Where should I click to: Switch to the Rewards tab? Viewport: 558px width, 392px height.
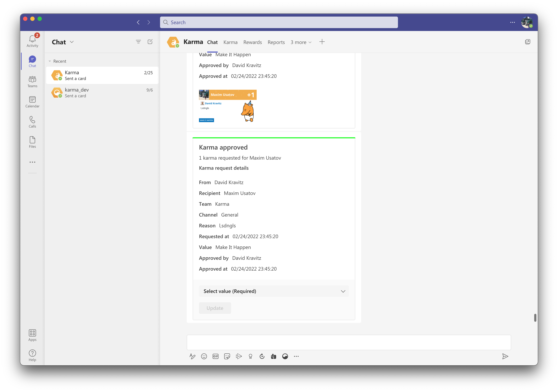pos(253,42)
